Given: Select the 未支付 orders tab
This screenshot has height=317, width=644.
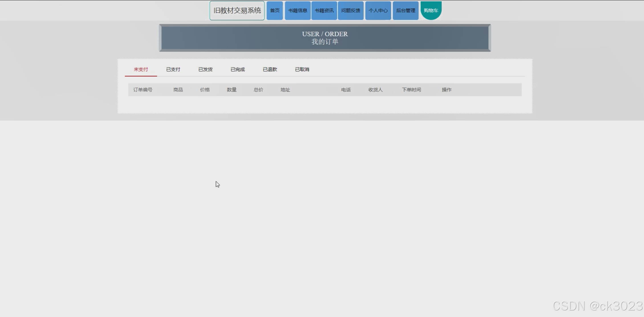Looking at the screenshot, I should [x=141, y=69].
